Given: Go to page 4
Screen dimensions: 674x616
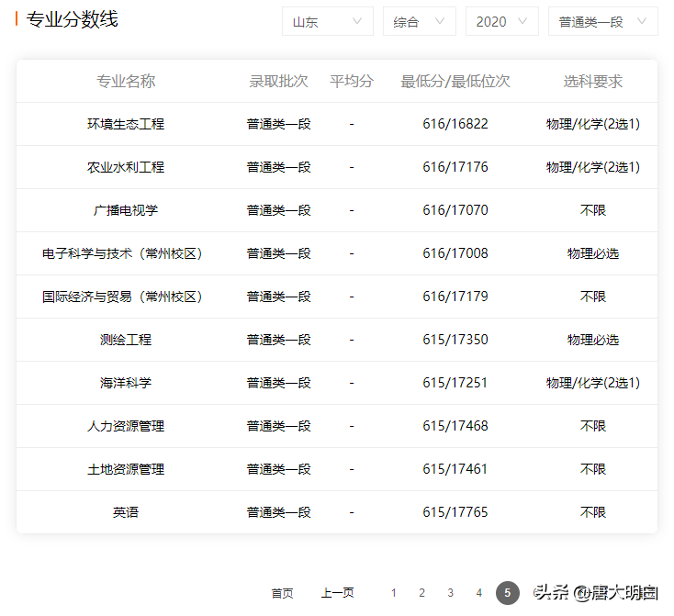Looking at the screenshot, I should [478, 593].
